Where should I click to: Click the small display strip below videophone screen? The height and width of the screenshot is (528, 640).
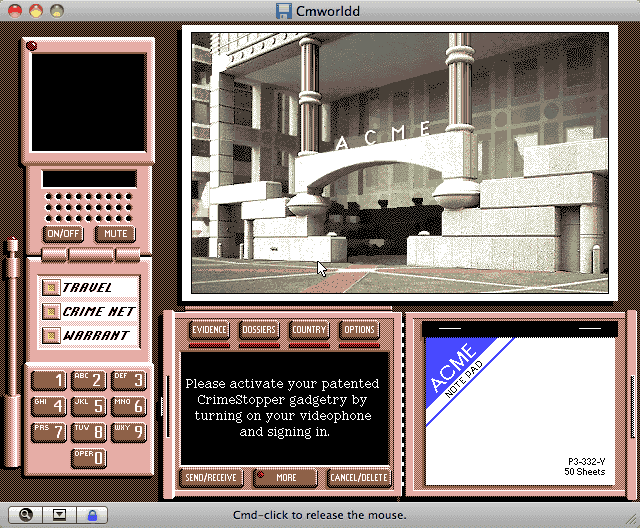pos(89,179)
